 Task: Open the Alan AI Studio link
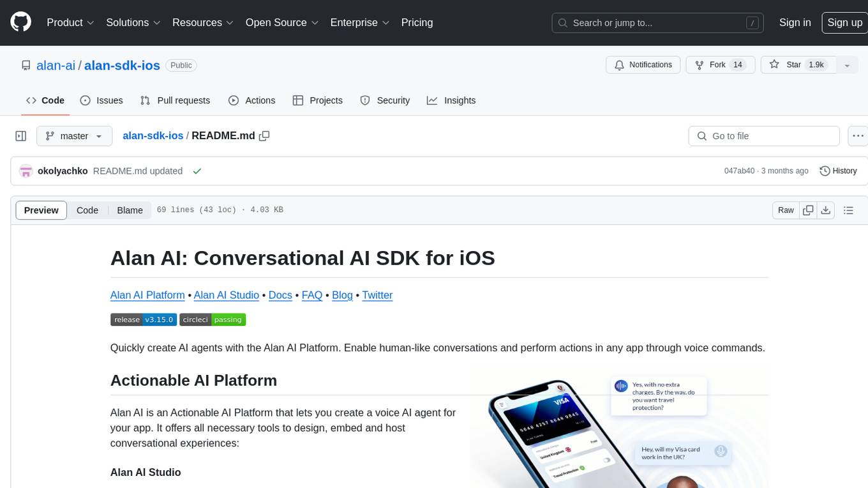[x=227, y=295]
